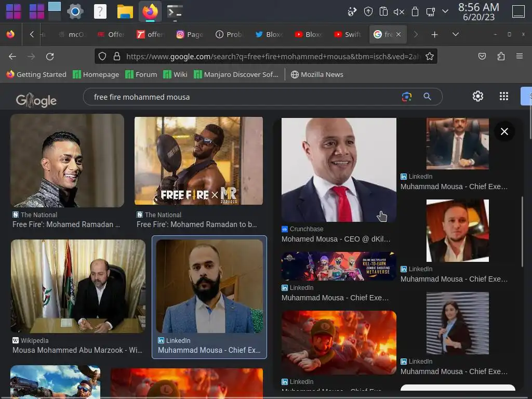The image size is (532, 399).
Task: Switch to the Page Instagram tab
Action: [190, 34]
